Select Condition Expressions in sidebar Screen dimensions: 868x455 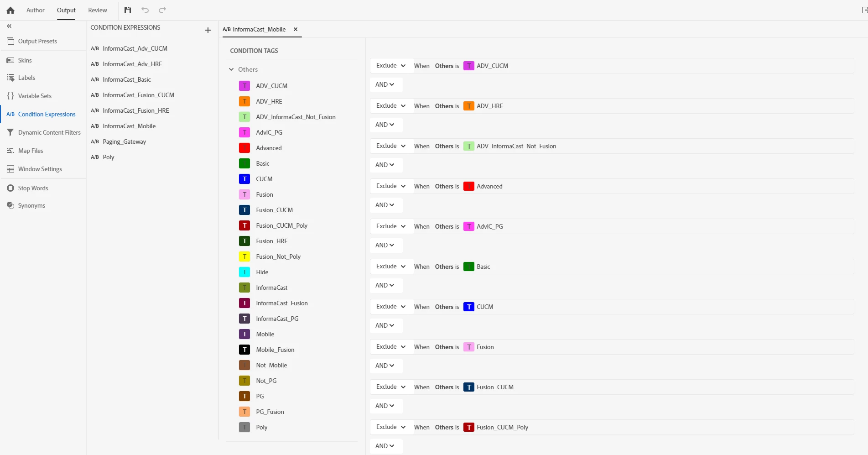coord(47,114)
